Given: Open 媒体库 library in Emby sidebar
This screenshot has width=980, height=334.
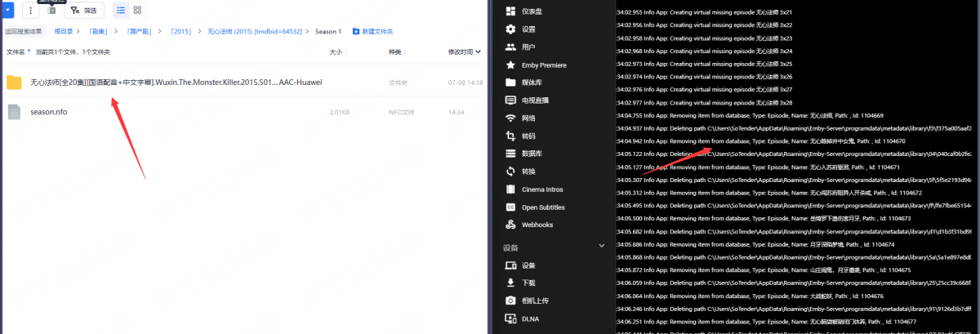Looking at the screenshot, I should [x=531, y=82].
